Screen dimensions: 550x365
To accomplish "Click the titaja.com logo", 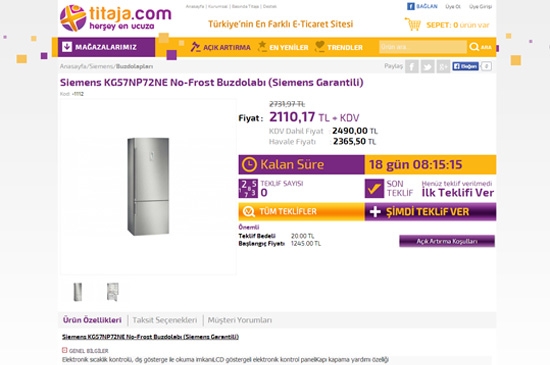I will [115, 18].
